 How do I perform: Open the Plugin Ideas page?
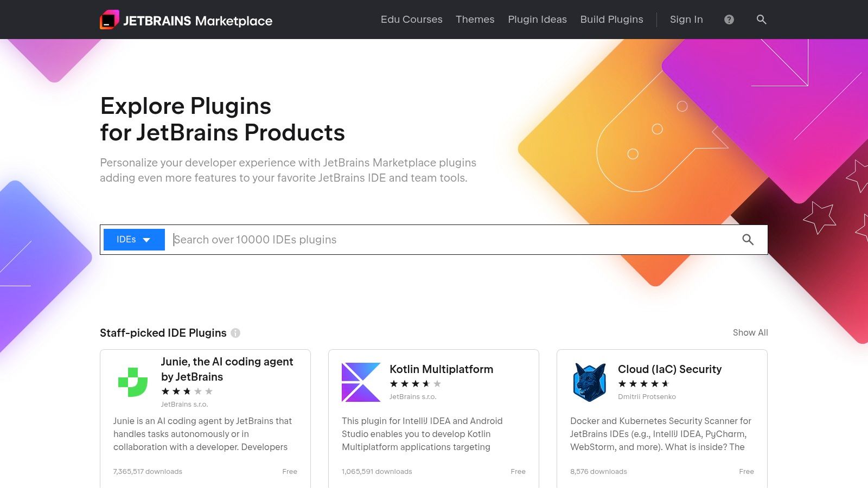point(537,20)
